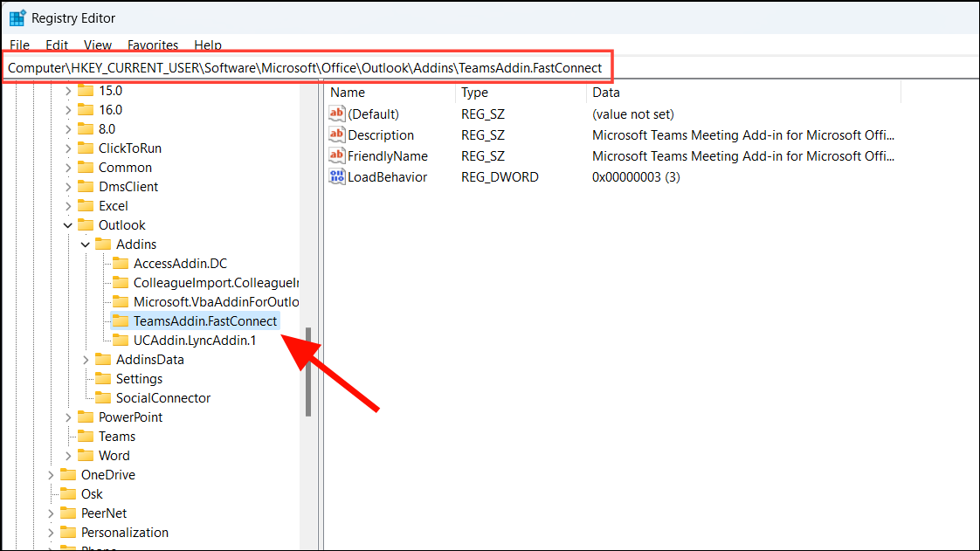Click the AccessAddin.DC folder icon
This screenshot has width=980, height=551.
click(121, 263)
